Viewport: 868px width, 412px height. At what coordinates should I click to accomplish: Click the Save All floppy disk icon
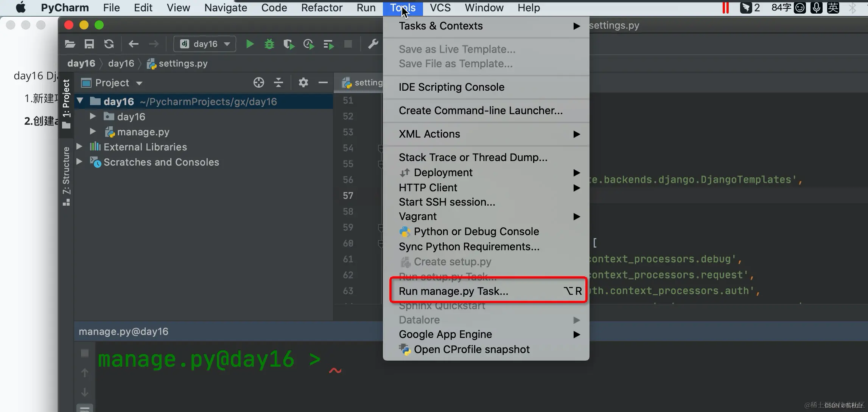89,44
